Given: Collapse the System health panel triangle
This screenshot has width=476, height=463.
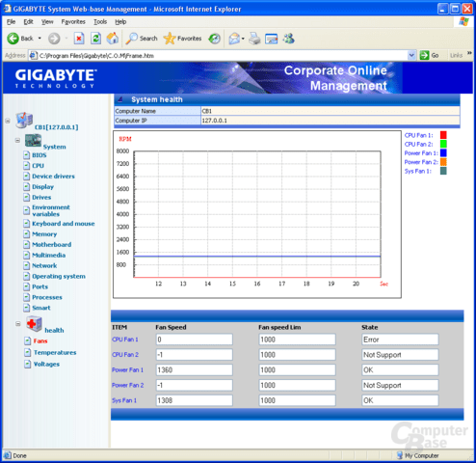Looking at the screenshot, I should [x=120, y=99].
